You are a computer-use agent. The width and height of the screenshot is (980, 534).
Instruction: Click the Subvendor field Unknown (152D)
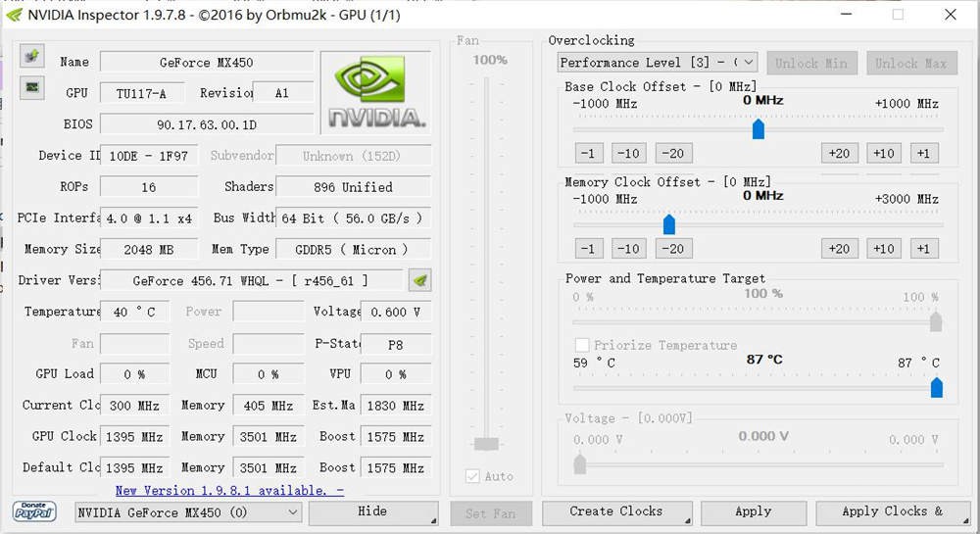[353, 156]
